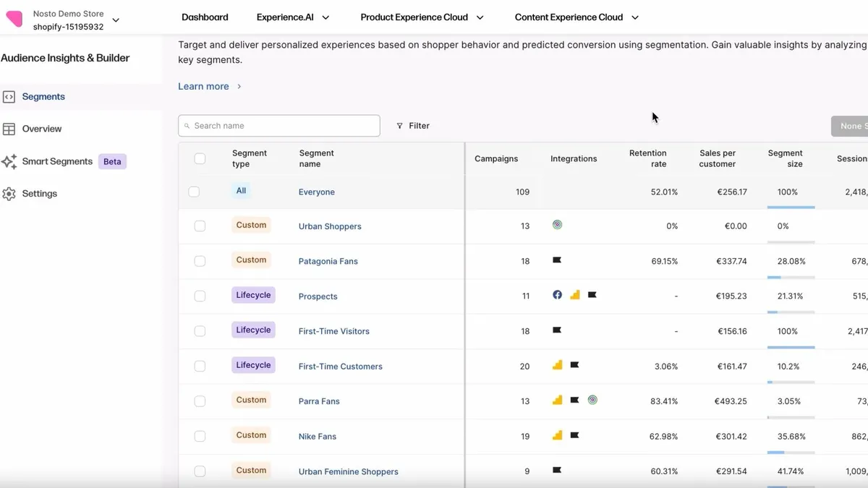Click the flag icon for Urban Feminine Shoppers
Screen dimensions: 868x488
[557, 470]
